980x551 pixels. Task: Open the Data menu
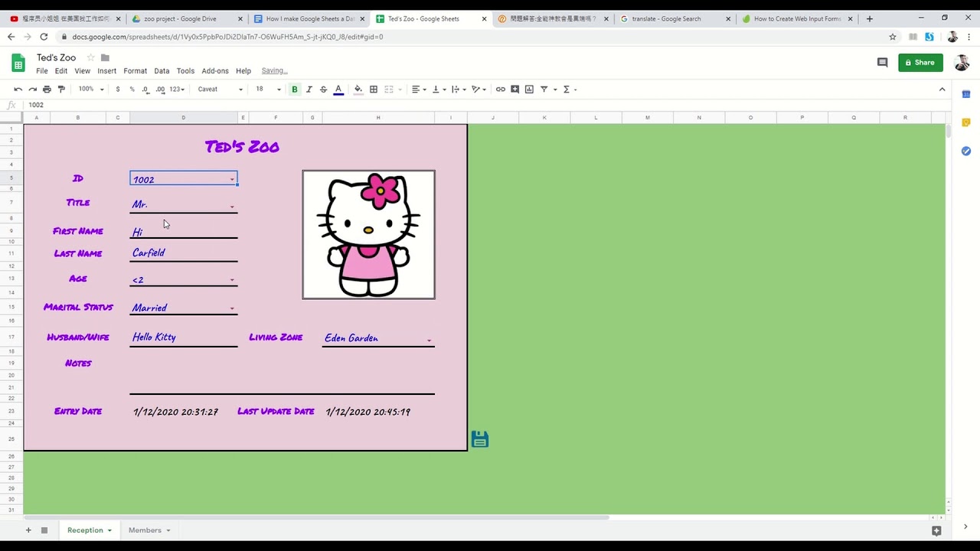[x=162, y=71]
